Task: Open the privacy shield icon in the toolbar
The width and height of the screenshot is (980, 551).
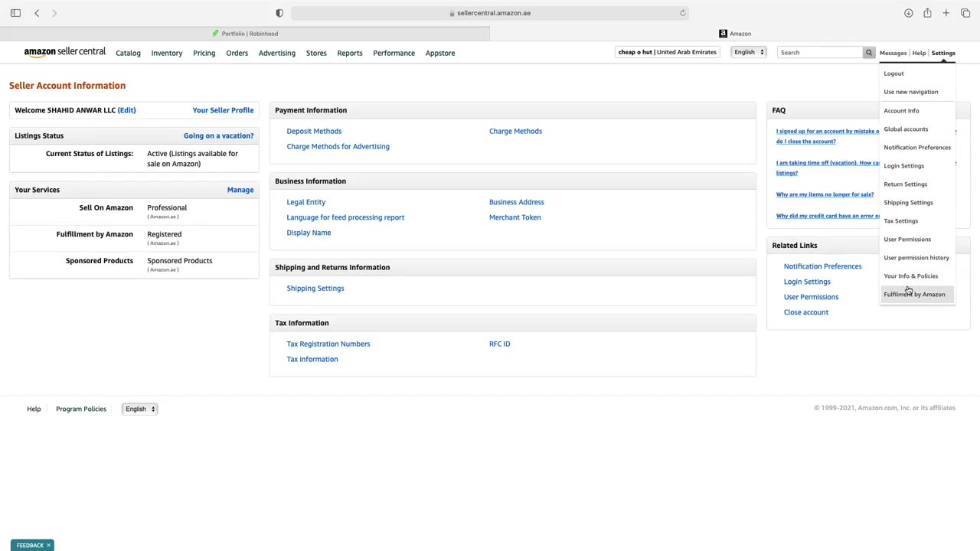Action: [x=279, y=13]
